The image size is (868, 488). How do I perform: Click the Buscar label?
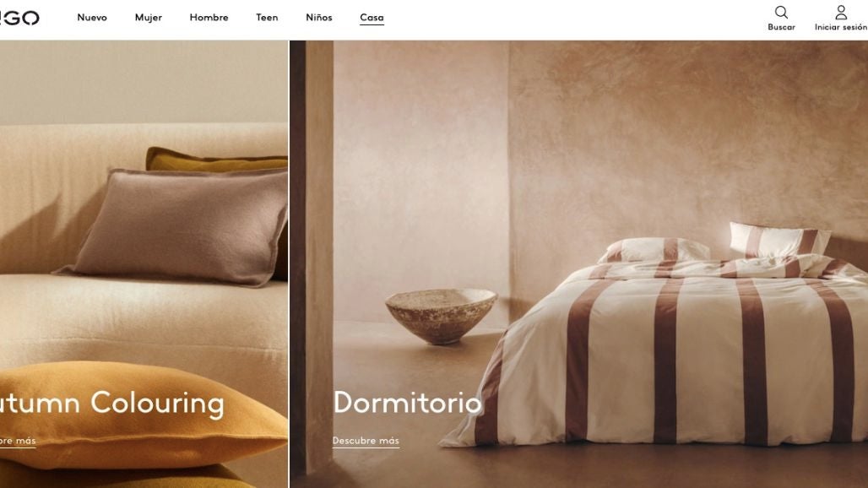(781, 27)
